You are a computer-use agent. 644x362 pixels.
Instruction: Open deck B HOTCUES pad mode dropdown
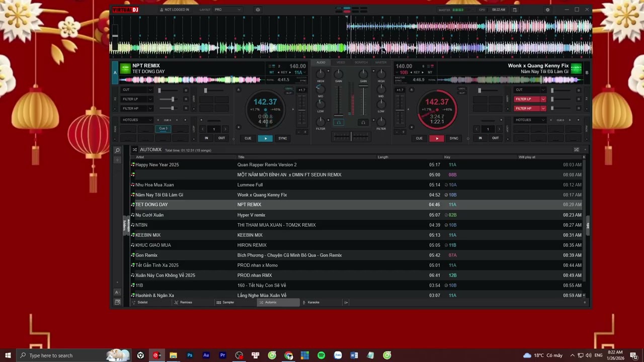pos(530,120)
